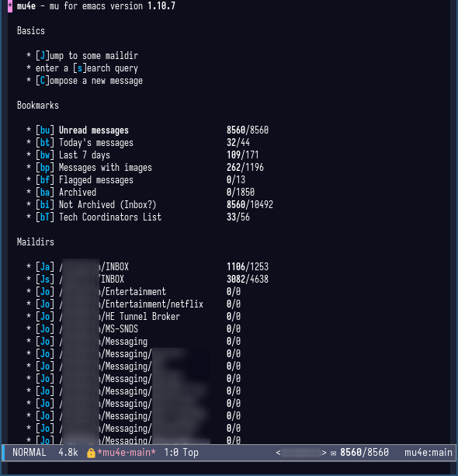Click the [C] key in Compose line
Screen dimensions: 458x476
[x=43, y=81]
